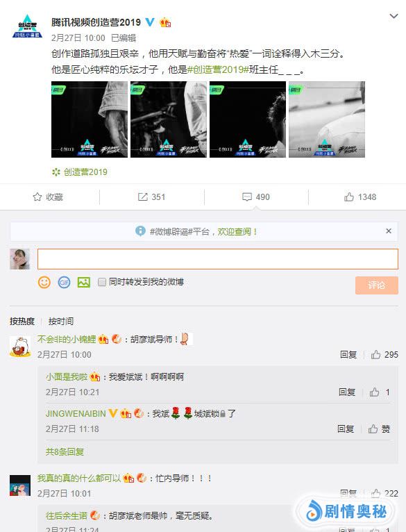
Task: Expand the 共8条回复 reply thread
Action: click(65, 451)
